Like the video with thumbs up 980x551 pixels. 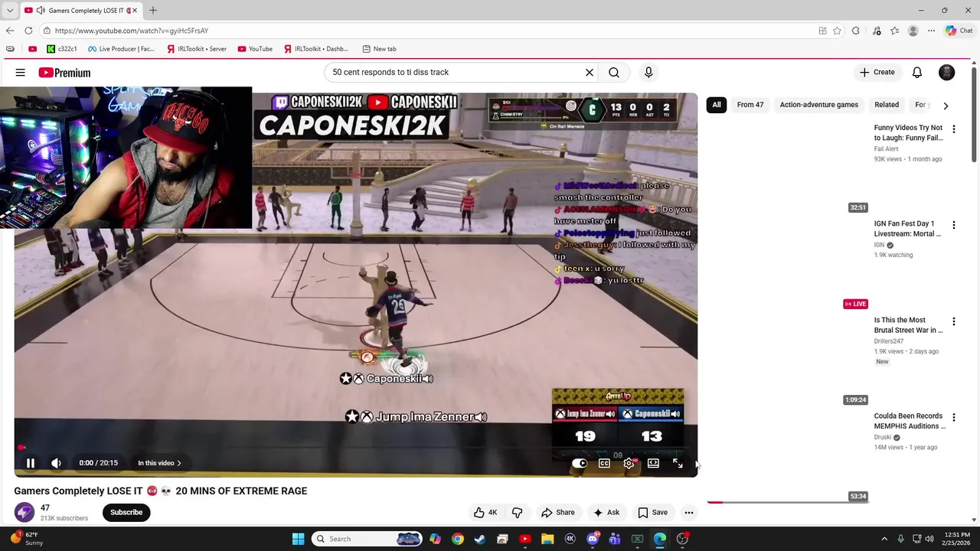[485, 513]
